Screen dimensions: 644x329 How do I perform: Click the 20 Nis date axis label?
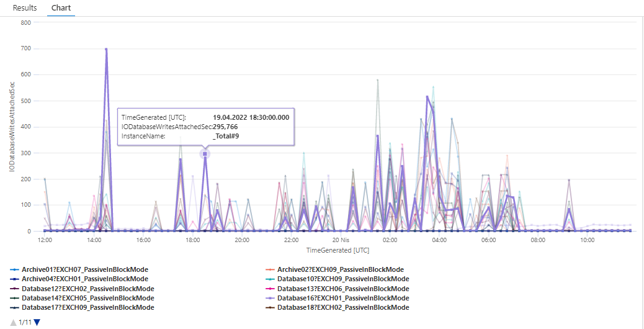[340, 240]
